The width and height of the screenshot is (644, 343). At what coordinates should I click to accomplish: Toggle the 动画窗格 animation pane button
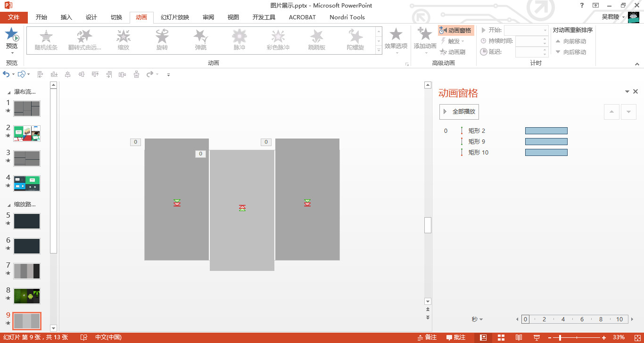coord(455,31)
